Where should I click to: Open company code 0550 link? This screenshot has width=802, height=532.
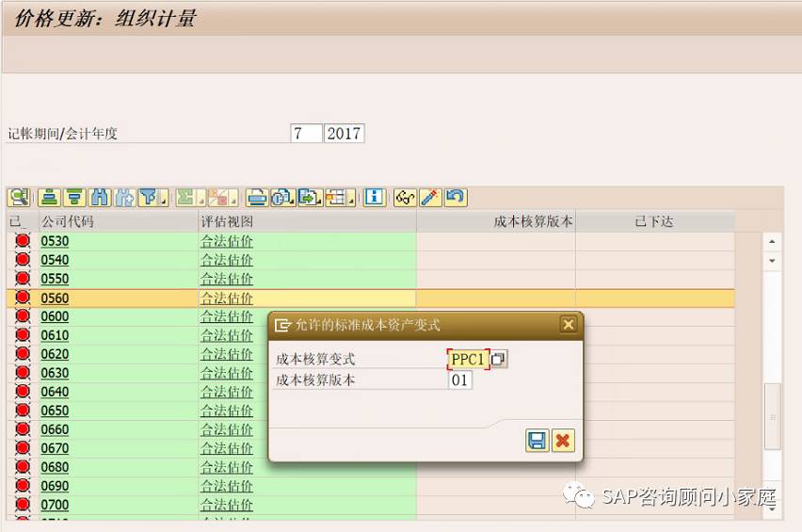(x=55, y=280)
